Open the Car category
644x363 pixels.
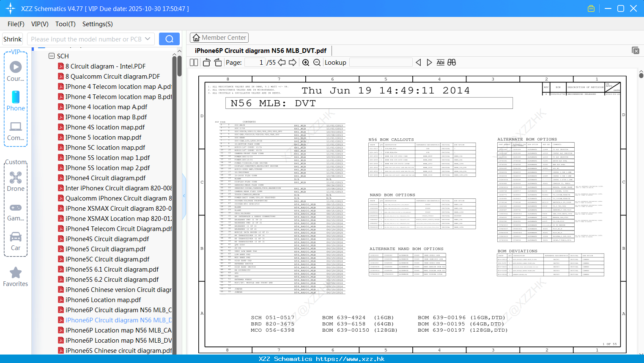16,241
